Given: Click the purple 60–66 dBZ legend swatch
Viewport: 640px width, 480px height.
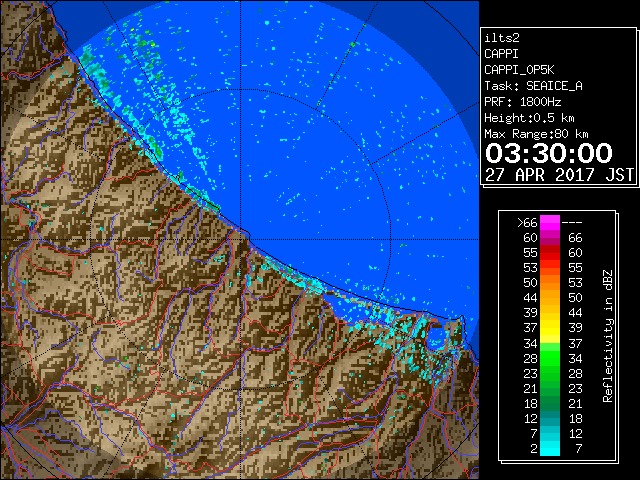Looking at the screenshot, I should [550, 238].
